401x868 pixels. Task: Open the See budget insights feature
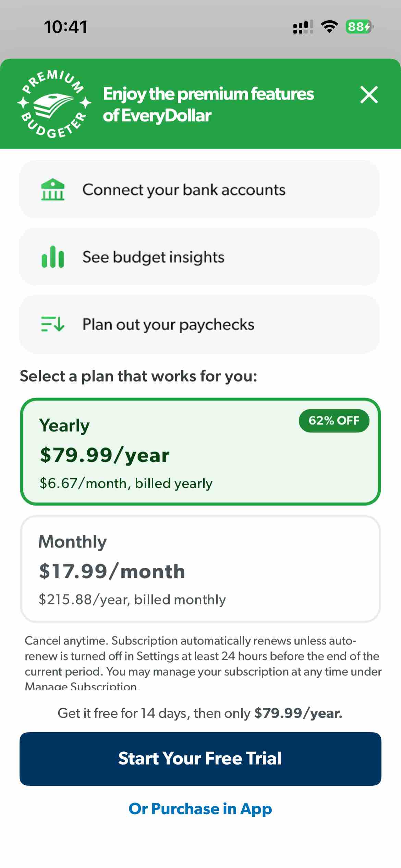click(200, 257)
